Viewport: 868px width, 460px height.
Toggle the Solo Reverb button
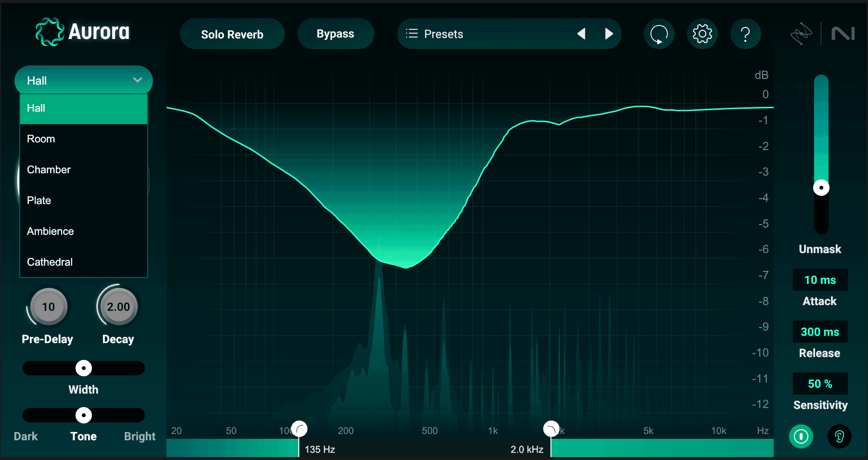click(x=232, y=34)
